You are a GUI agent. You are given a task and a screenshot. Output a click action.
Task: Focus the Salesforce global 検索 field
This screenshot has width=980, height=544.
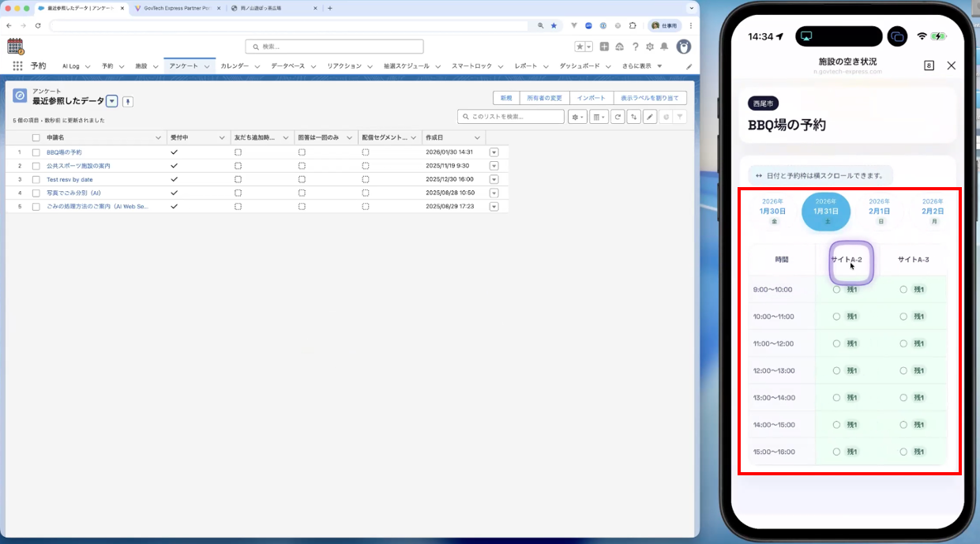pos(334,47)
